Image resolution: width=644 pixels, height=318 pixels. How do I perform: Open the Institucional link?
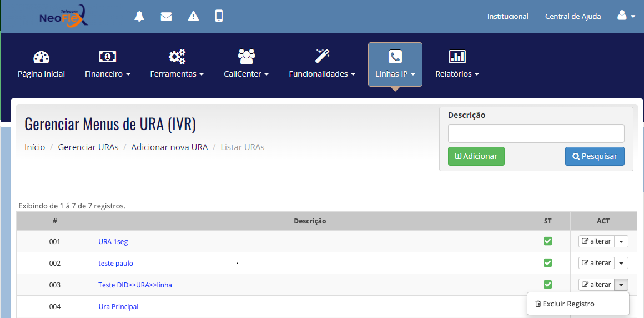click(x=507, y=17)
